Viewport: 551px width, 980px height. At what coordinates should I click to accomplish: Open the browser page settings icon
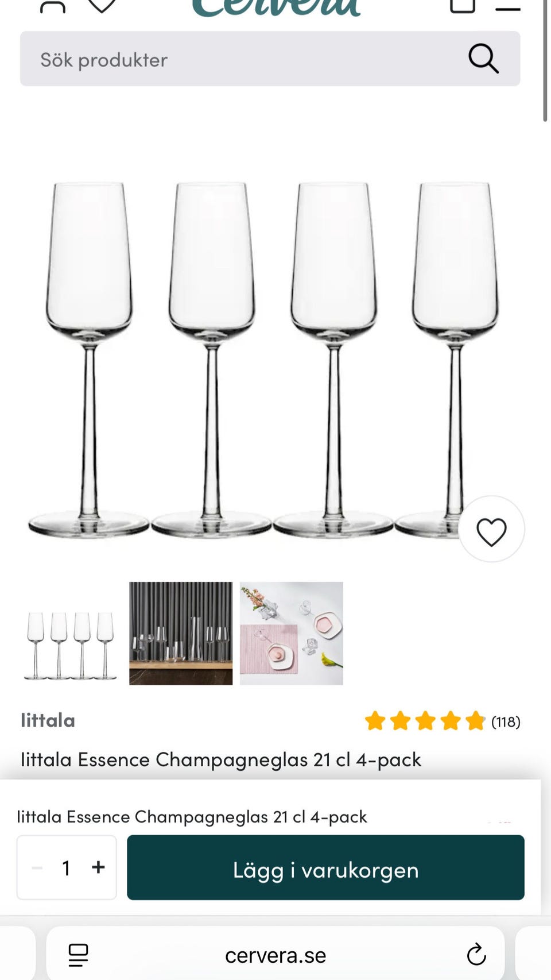(78, 955)
